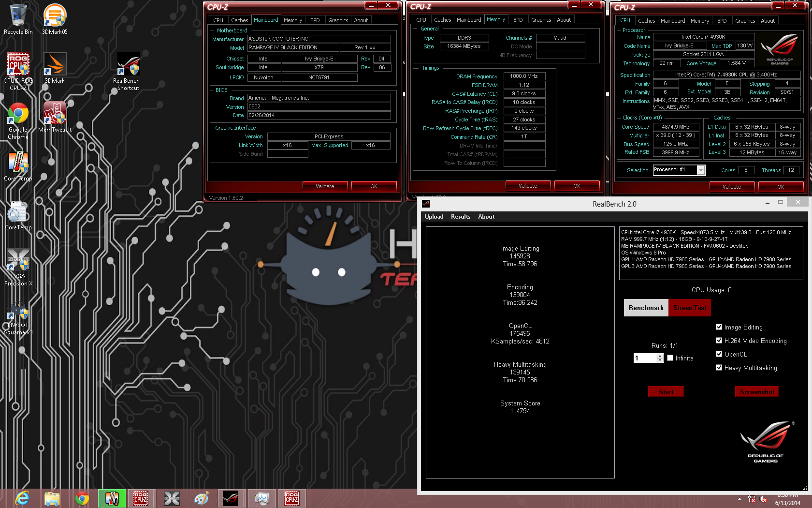Screen dimensions: 812x508
Task: Click the run count input field
Action: 645,358
